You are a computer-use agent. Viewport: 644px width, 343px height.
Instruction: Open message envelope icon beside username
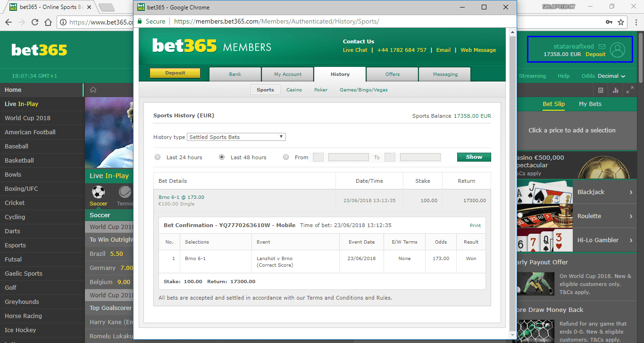tap(602, 47)
